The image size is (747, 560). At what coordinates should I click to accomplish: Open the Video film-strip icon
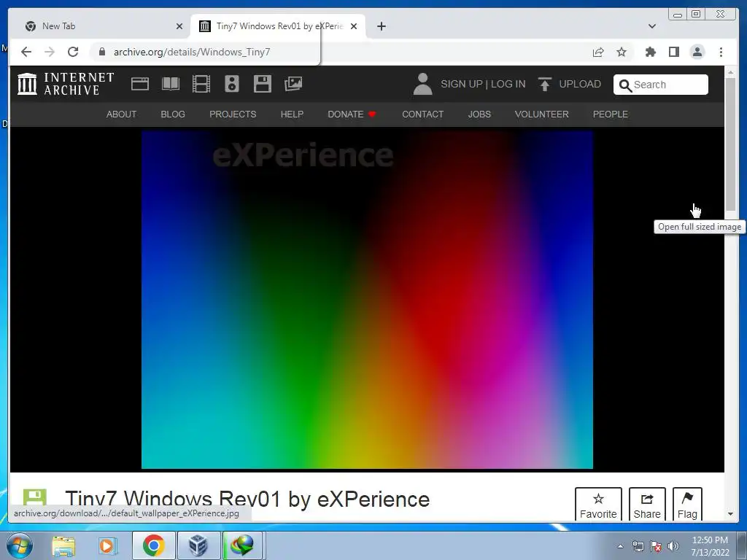(201, 85)
